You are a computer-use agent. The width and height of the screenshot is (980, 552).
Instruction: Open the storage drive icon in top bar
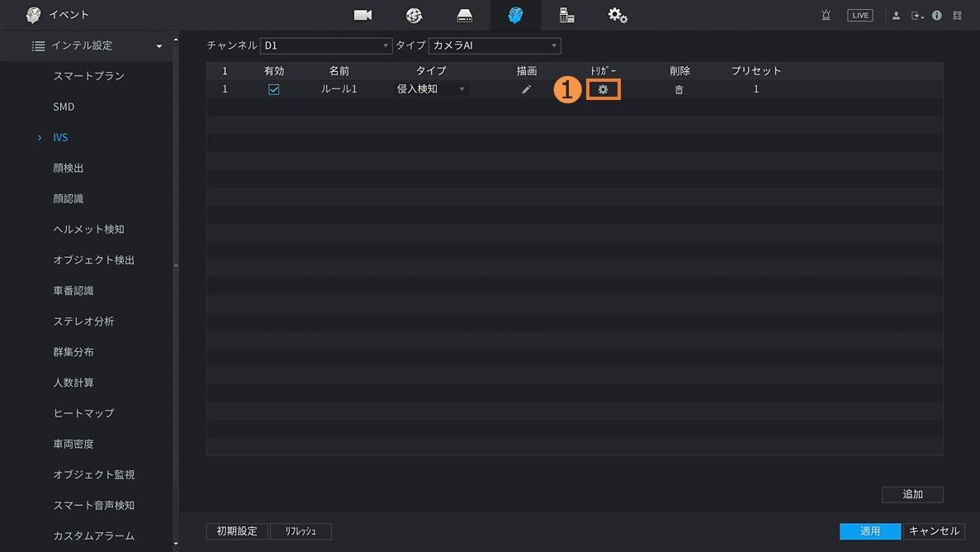(x=465, y=15)
